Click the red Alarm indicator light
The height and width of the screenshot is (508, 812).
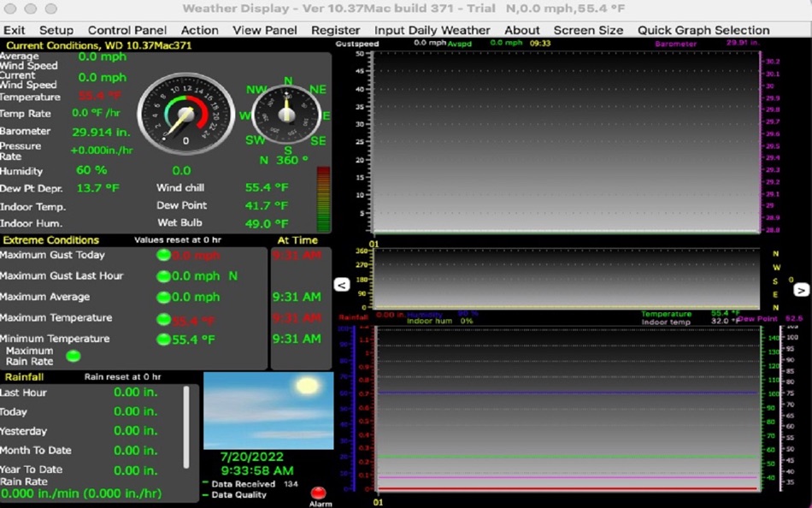point(319,493)
